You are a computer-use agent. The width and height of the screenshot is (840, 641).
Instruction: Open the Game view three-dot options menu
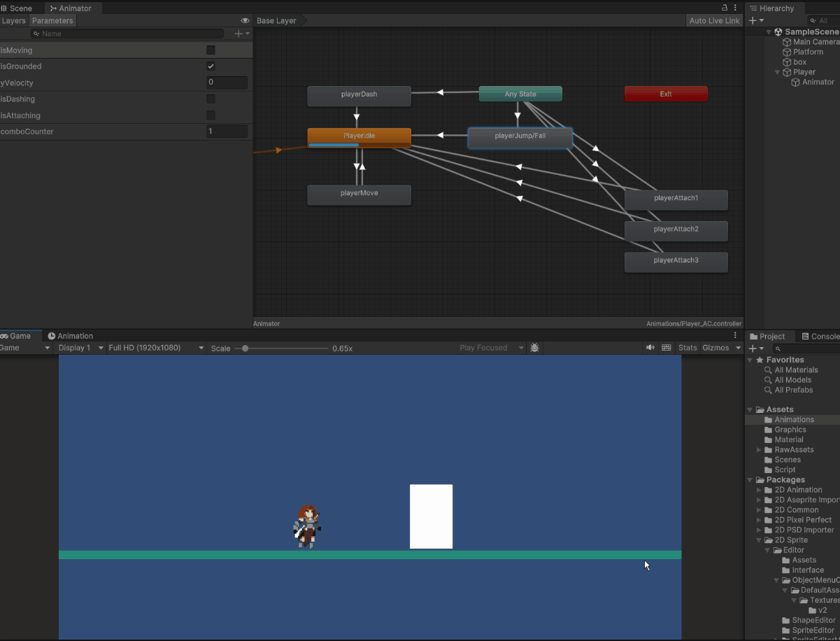(735, 336)
